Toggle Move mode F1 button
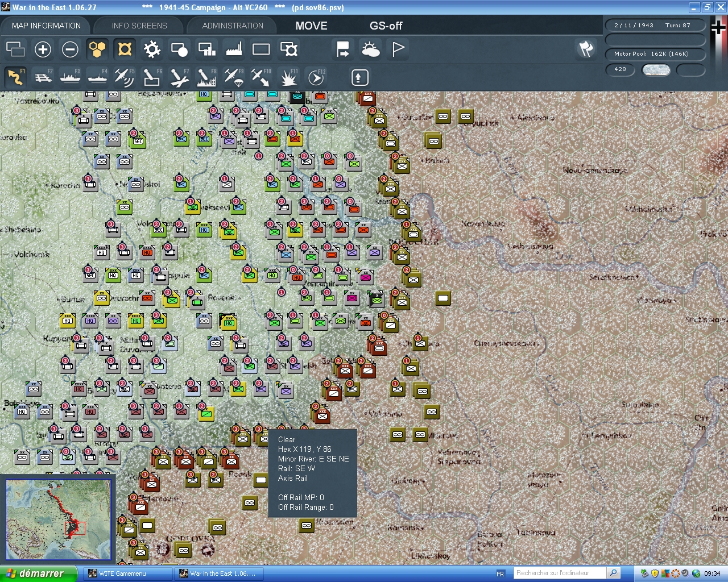This screenshot has height=582, width=728. [x=15, y=77]
